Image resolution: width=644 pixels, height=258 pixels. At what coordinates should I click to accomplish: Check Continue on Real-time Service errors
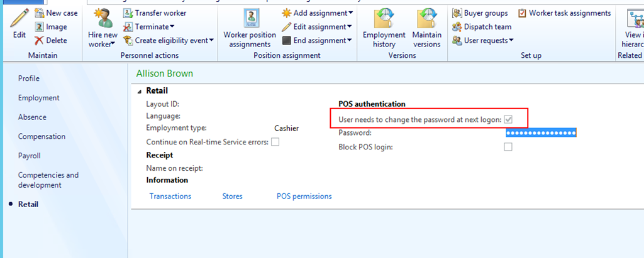pyautogui.click(x=275, y=142)
